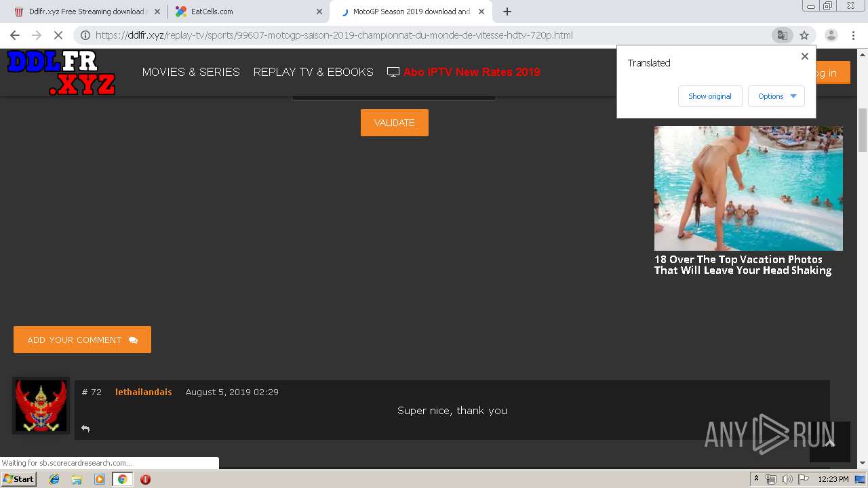Image resolution: width=868 pixels, height=488 pixels.
Task: Expand the translate Options dropdown
Action: 776,96
